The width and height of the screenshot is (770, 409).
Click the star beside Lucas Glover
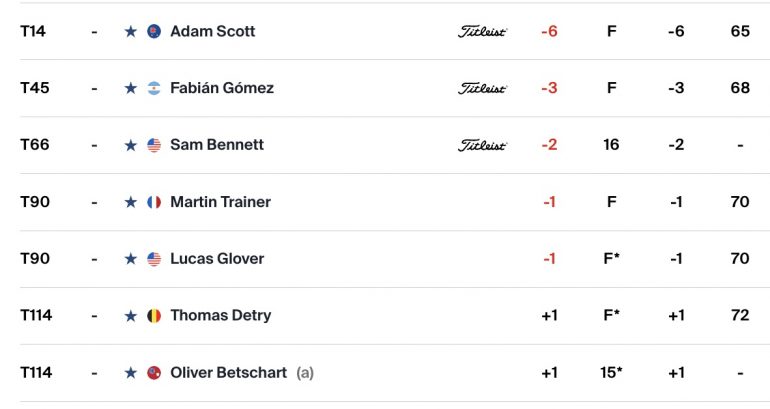click(131, 259)
